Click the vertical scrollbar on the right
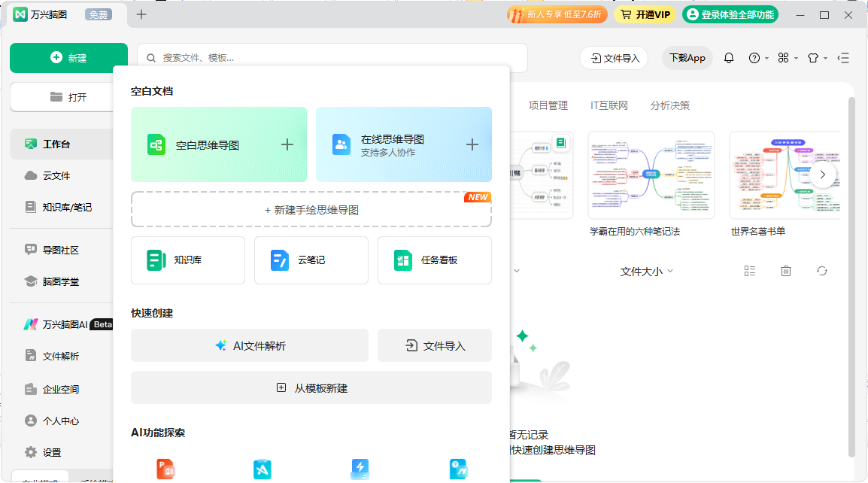The height and width of the screenshot is (483, 868). click(851, 277)
